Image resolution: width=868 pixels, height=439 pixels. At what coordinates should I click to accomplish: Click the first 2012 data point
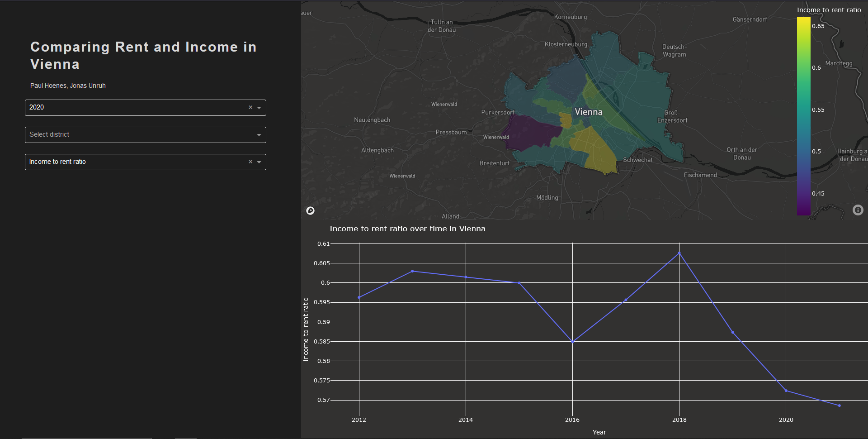click(x=359, y=297)
